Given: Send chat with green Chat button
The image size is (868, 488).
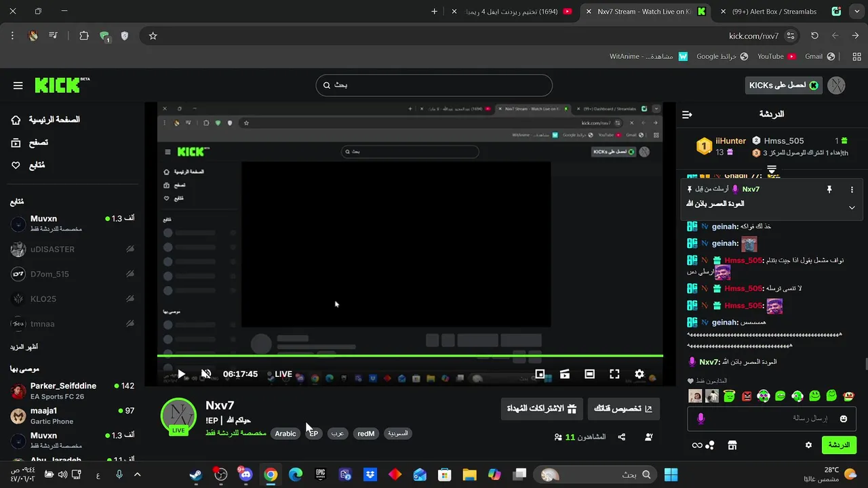Looking at the screenshot, I should [x=839, y=445].
